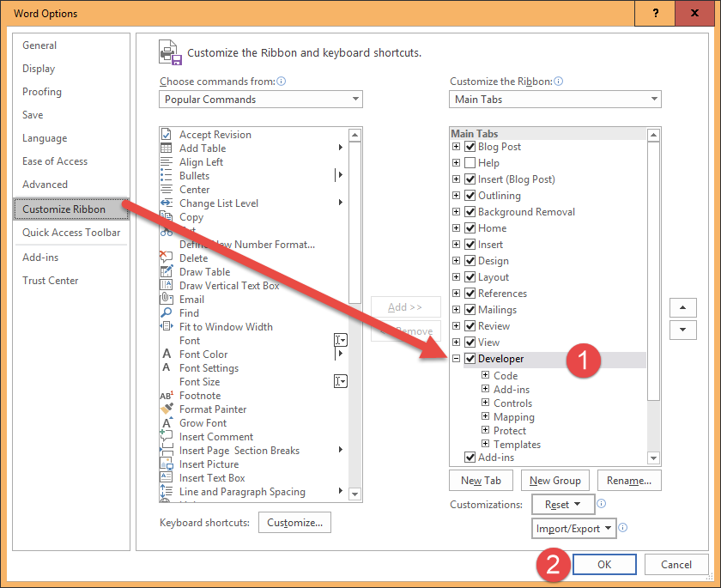Click the Cancel button
Screen dimensions: 721x588
tap(676, 565)
